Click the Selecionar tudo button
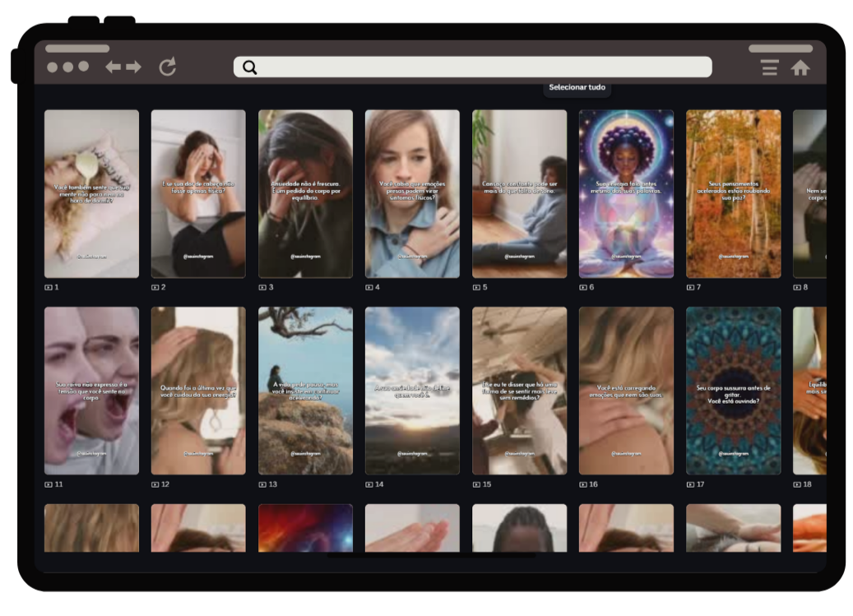 (x=577, y=87)
